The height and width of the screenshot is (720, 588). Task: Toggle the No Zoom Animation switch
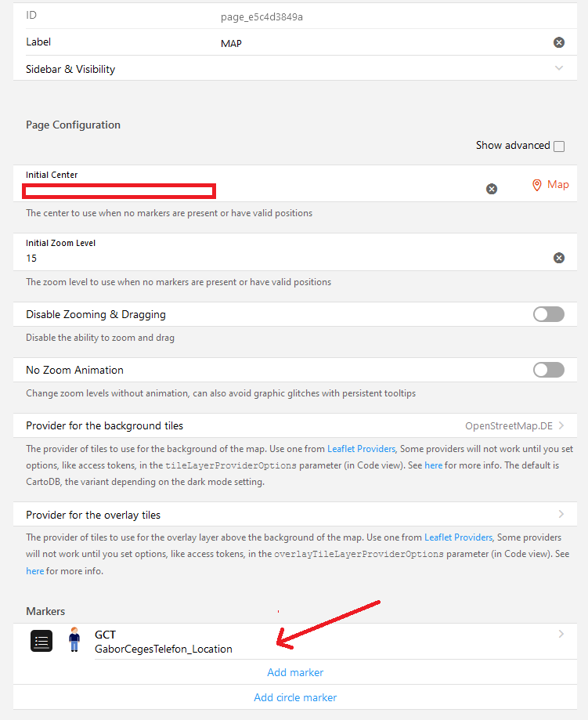point(548,370)
